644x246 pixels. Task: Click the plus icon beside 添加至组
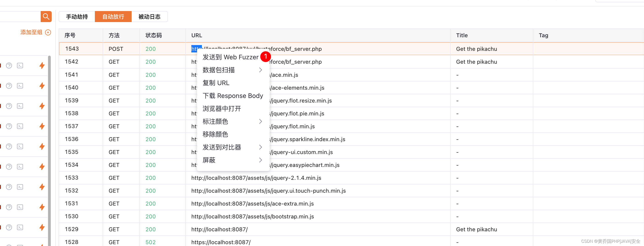(x=48, y=32)
